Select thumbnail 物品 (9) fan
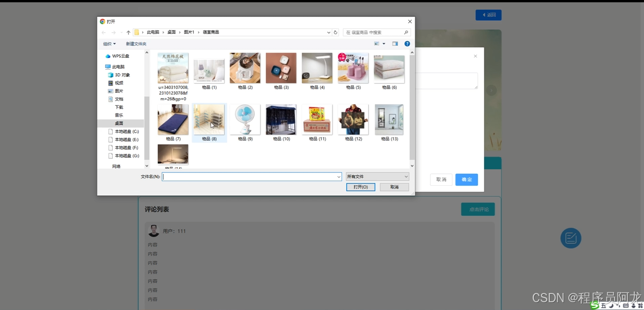 [245, 123]
